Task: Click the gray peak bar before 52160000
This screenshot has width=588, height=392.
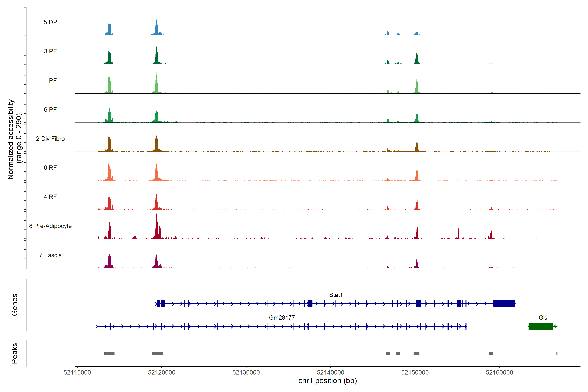Action: point(491,353)
